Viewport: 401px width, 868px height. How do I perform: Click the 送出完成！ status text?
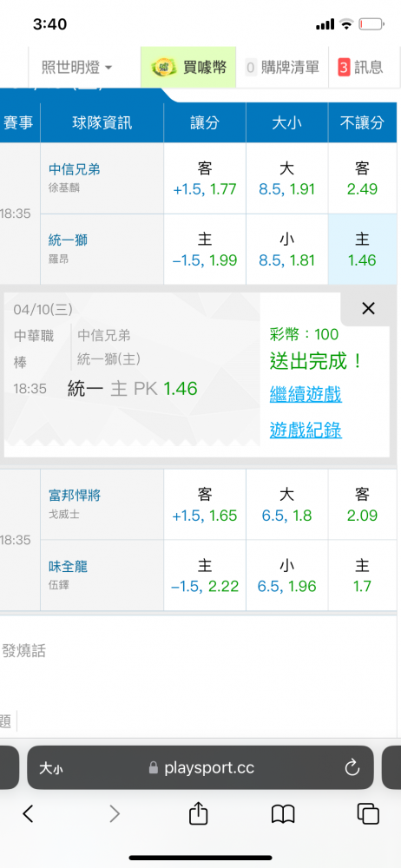click(x=317, y=361)
